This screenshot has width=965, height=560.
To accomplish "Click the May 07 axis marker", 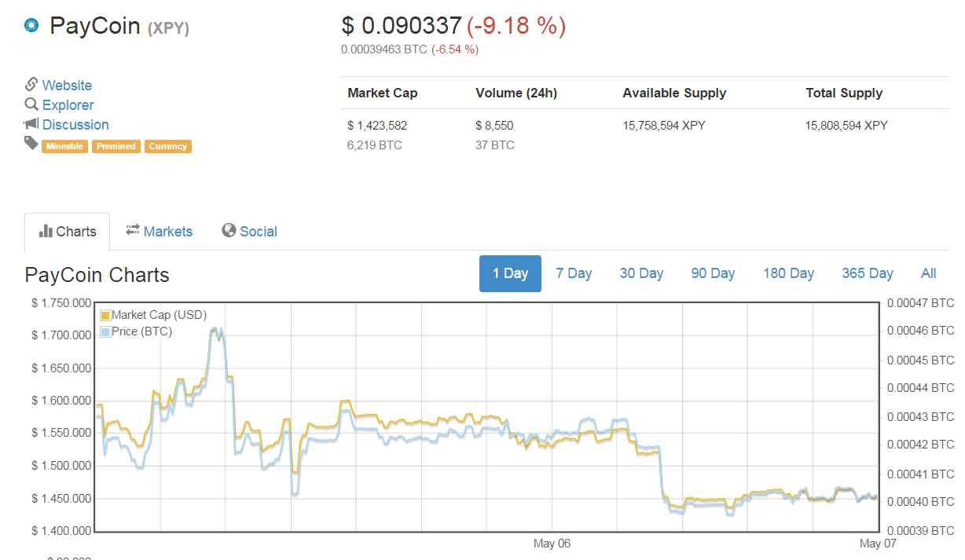I will coord(878,544).
